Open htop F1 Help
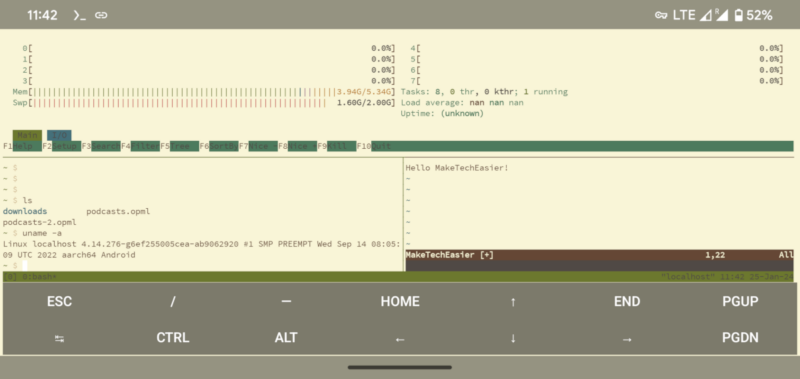800x379 pixels. (x=22, y=146)
